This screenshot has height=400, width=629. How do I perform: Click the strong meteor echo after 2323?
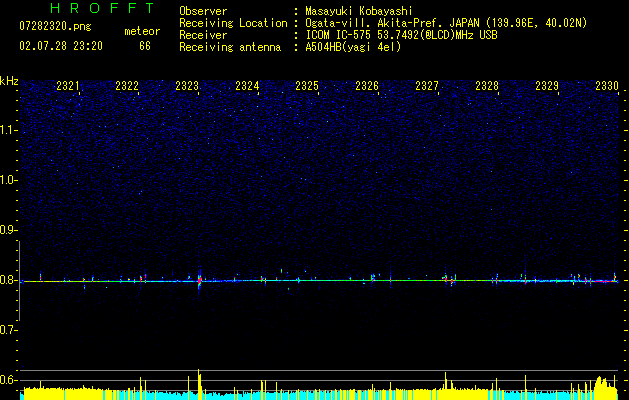coord(199,280)
